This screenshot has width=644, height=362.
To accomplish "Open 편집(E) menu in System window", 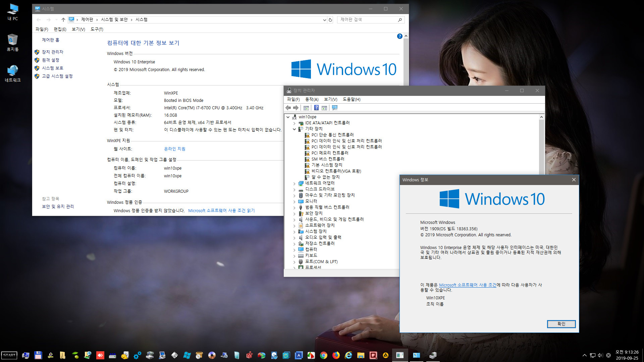I will coord(60,29).
